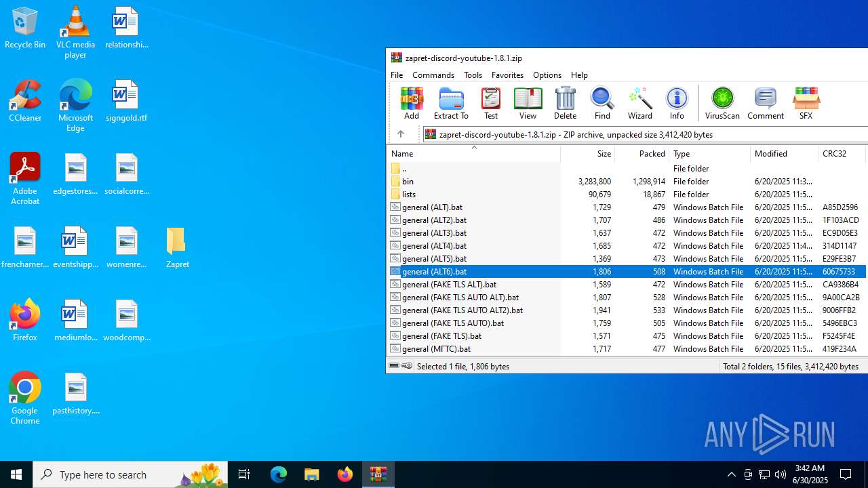Open the Options menu

[x=547, y=75]
